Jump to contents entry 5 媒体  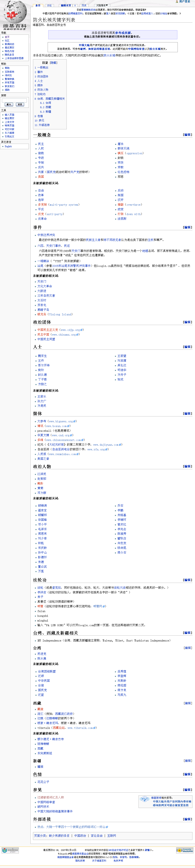[39, 85]
